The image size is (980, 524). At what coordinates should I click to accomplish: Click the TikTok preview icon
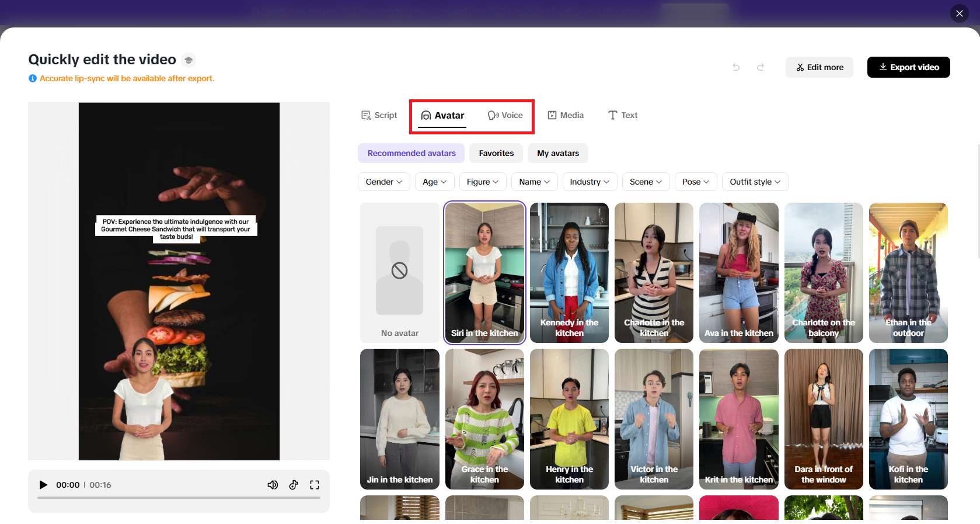click(x=294, y=485)
